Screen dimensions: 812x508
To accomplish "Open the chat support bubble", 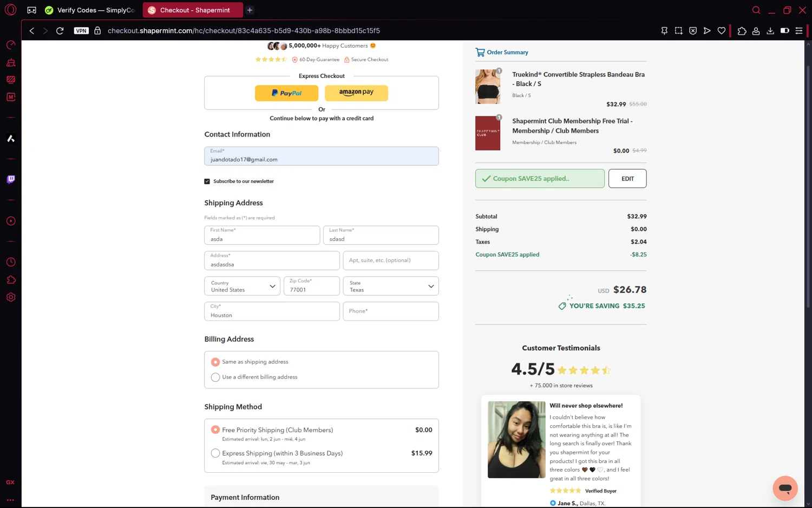I will pos(785,489).
